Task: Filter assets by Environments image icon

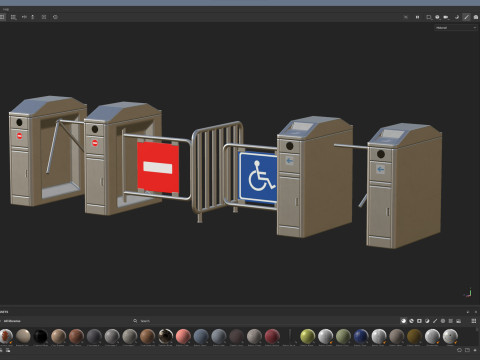Action: 459,321
